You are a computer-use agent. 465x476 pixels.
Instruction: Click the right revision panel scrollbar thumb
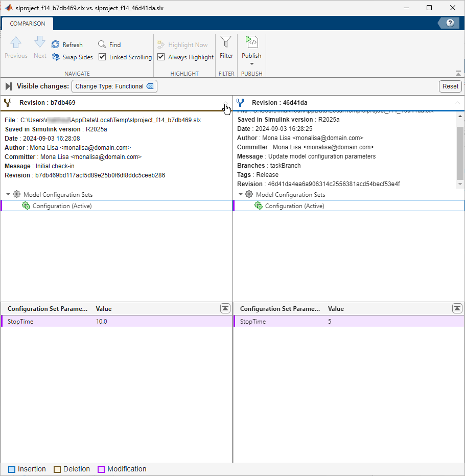click(460, 153)
